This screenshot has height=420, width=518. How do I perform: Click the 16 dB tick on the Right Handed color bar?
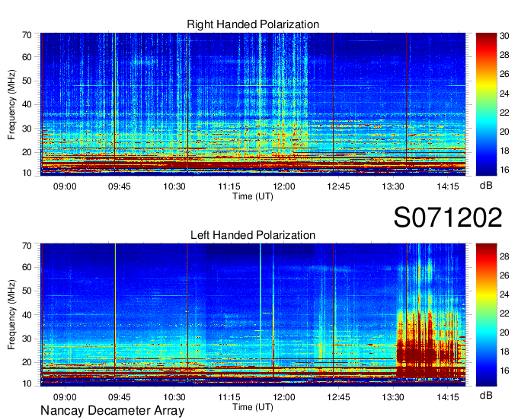504,170
